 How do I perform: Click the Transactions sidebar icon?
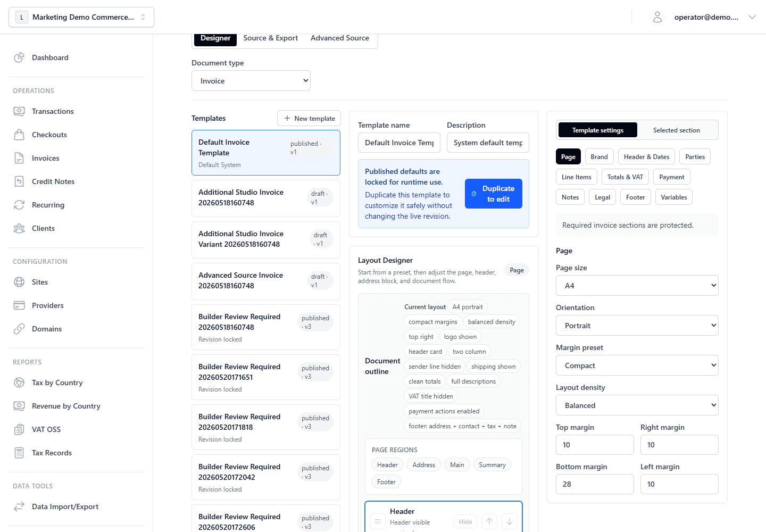pyautogui.click(x=19, y=111)
